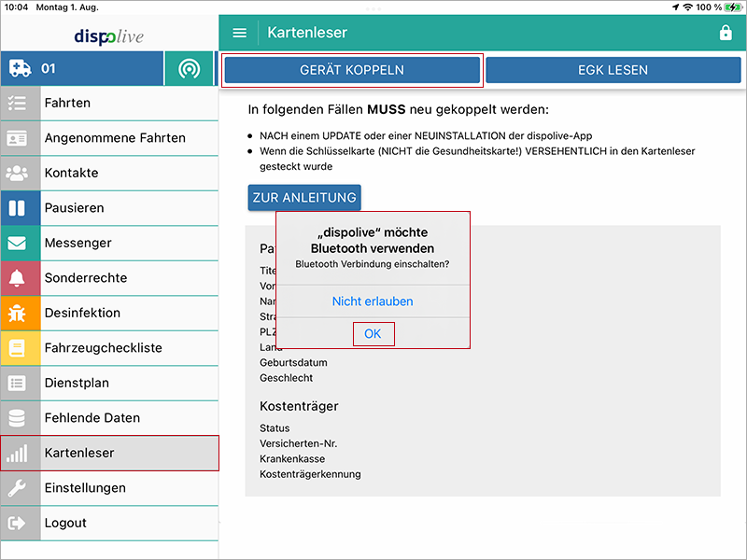Image resolution: width=747 pixels, height=560 pixels.
Task: Tap the Angenommene Fahrten card icon
Action: (17, 138)
